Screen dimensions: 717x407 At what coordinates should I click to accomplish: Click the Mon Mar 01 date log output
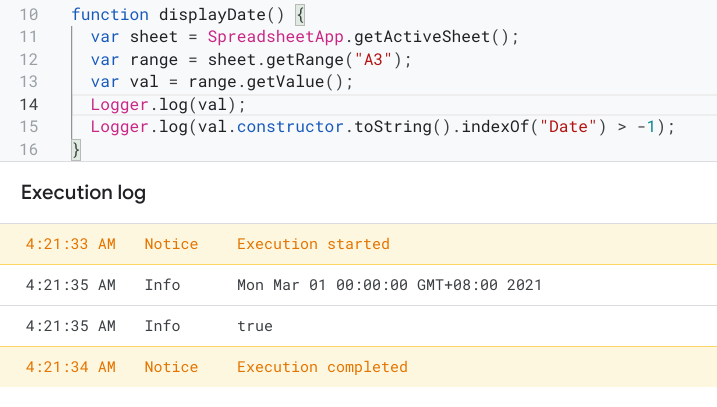pos(389,285)
